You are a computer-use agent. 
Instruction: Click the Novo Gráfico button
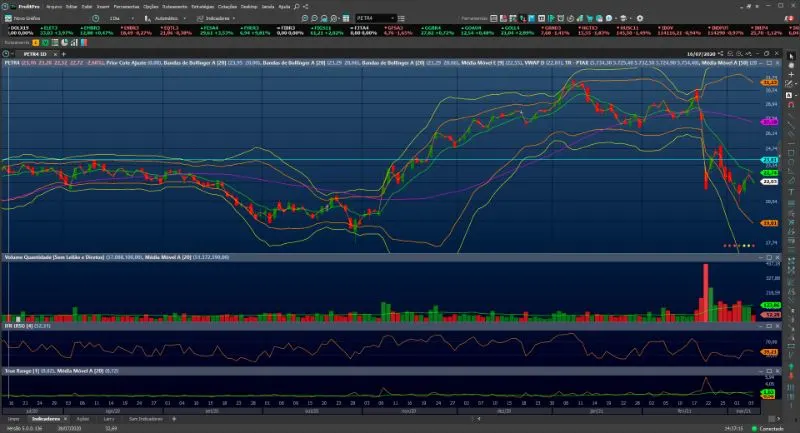coord(23,18)
